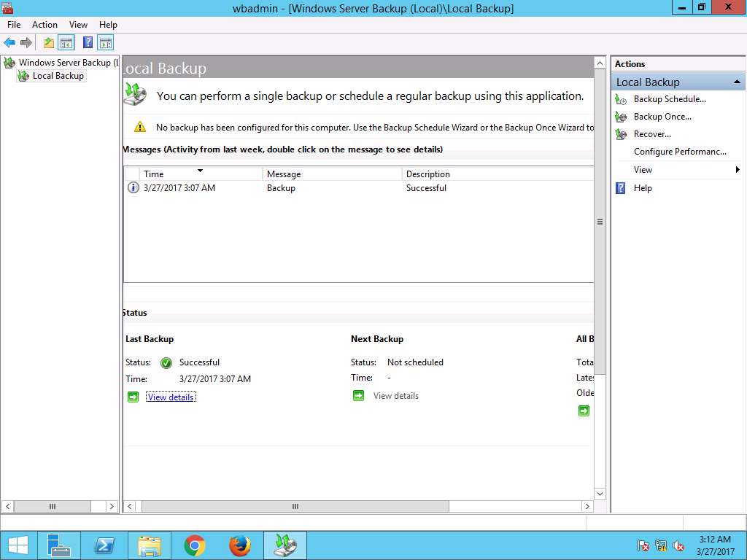
Task: Click green arrow beside Next Backup View details
Action: [x=358, y=395]
